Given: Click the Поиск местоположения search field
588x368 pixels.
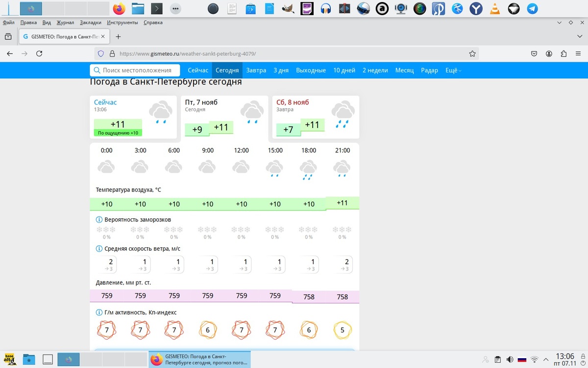Looking at the screenshot, I should coord(135,70).
